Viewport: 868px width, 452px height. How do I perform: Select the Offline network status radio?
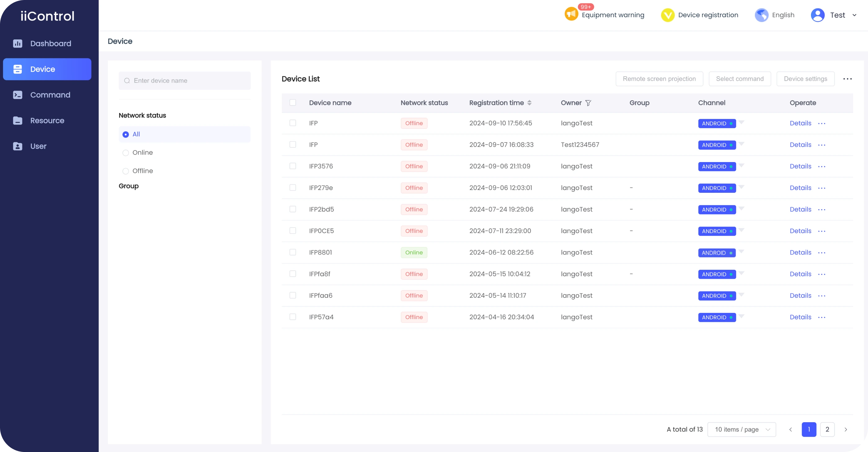(126, 171)
